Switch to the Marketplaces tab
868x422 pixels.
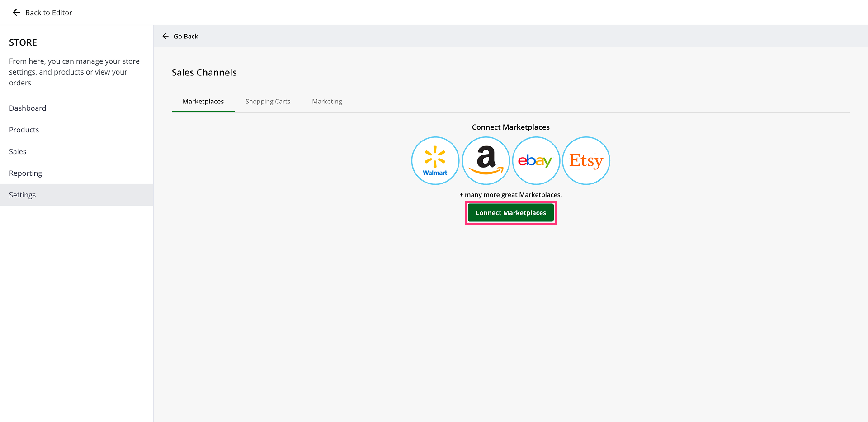pyautogui.click(x=203, y=102)
